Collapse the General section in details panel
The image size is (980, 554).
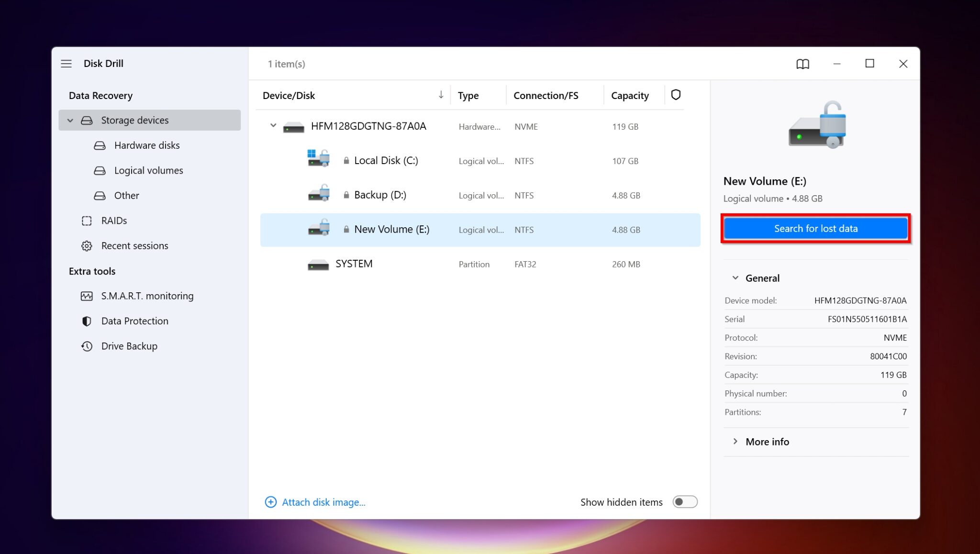tap(735, 278)
